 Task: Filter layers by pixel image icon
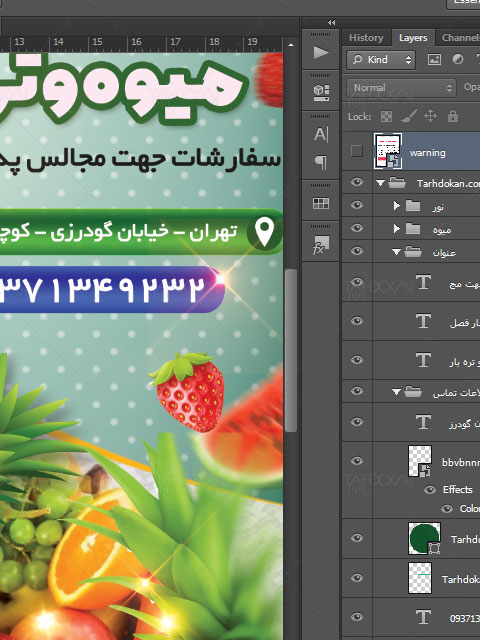(434, 60)
